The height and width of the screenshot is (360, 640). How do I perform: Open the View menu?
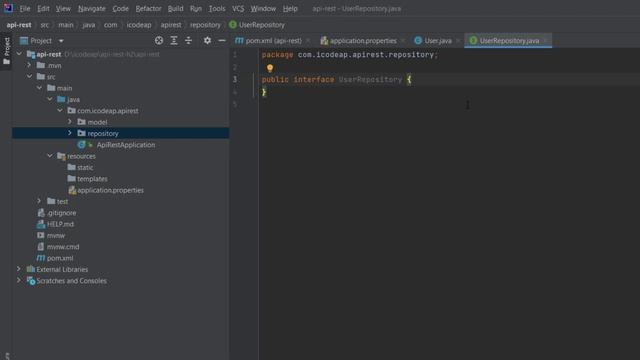click(63, 9)
